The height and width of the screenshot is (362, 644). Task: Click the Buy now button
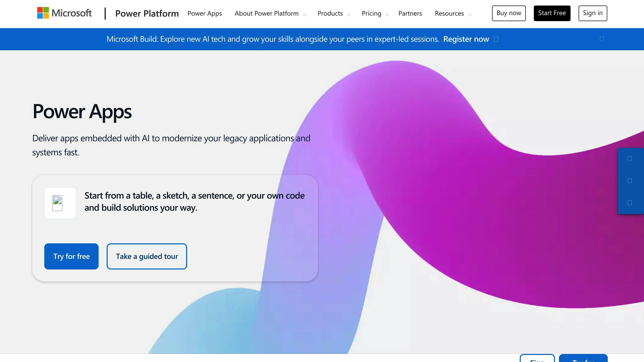(x=508, y=13)
